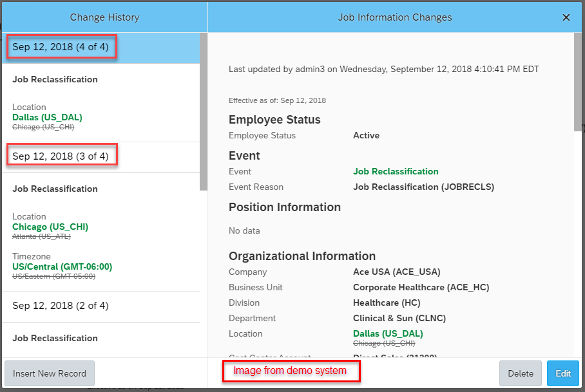Click the green Job Reclassification event value
The width and height of the screenshot is (585, 392).
[396, 171]
